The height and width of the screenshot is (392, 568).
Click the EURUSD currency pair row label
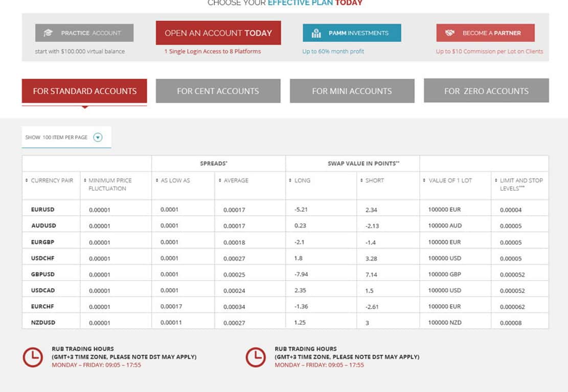(43, 210)
